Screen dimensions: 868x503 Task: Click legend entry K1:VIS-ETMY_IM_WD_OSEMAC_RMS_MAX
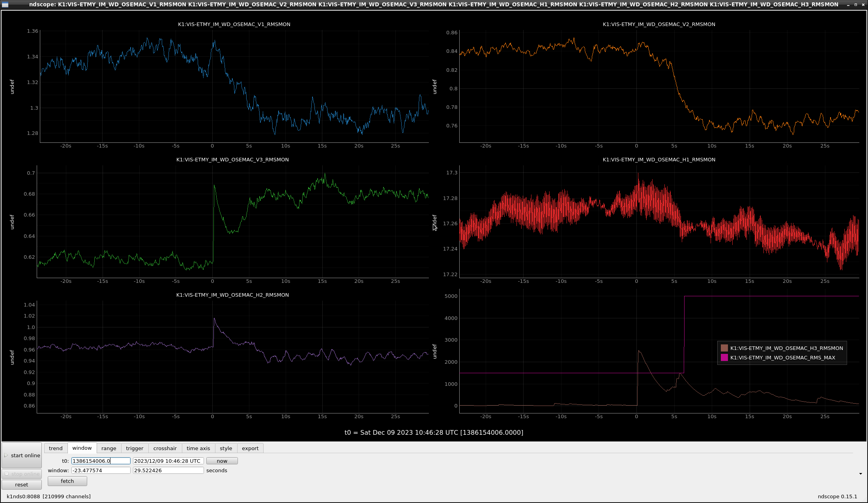tap(782, 357)
